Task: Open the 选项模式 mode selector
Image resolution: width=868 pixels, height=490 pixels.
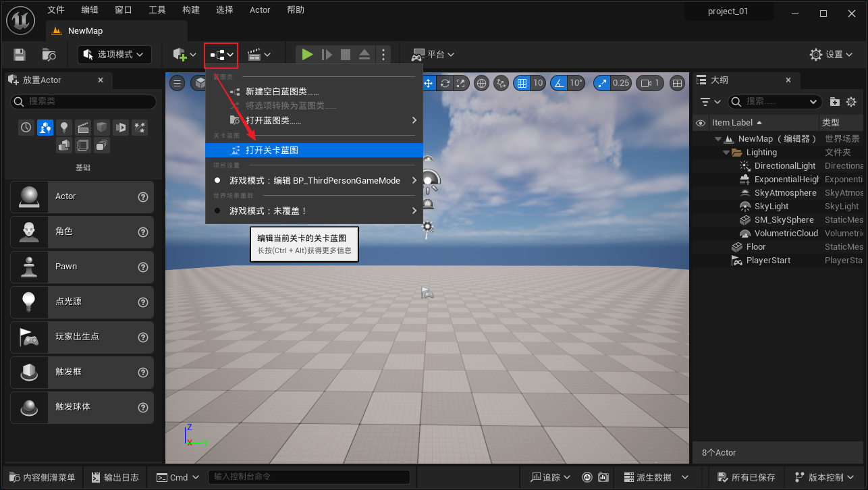Action: (x=115, y=55)
